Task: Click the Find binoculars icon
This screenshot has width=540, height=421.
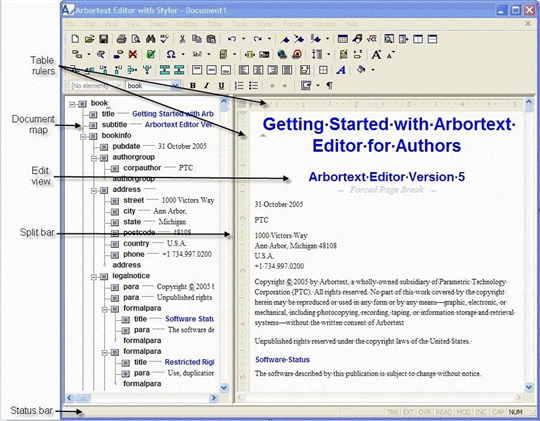Action: click(150, 39)
